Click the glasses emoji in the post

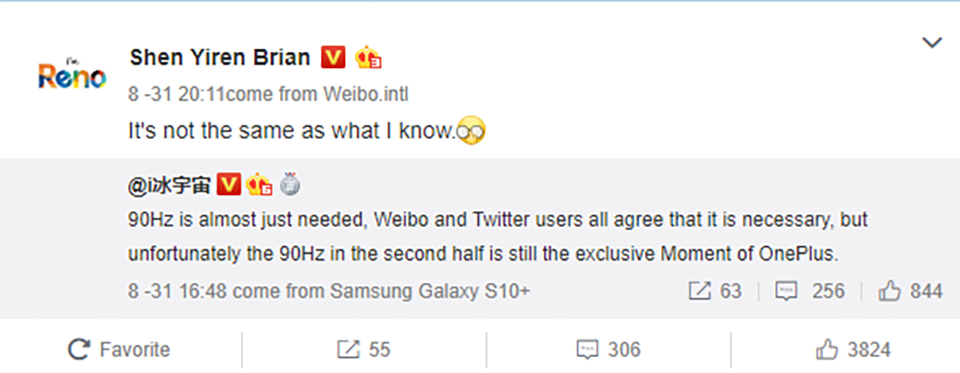click(x=471, y=130)
